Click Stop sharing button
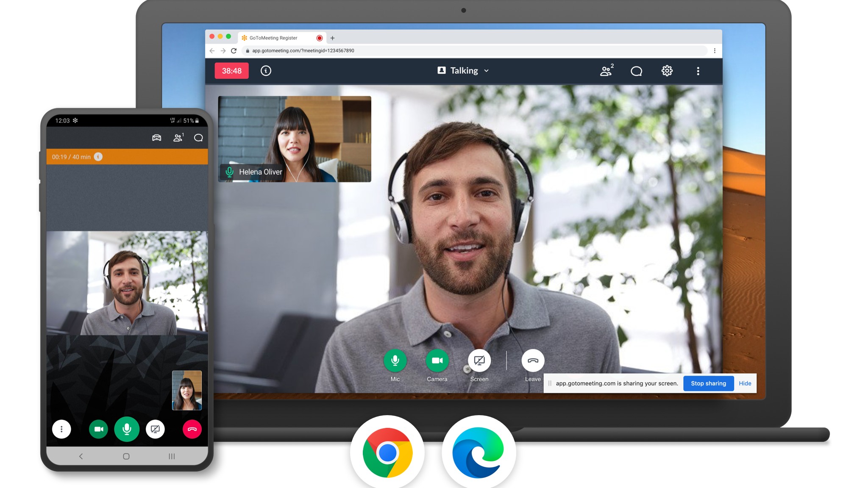Screen dimensions: 868x488 [708, 383]
